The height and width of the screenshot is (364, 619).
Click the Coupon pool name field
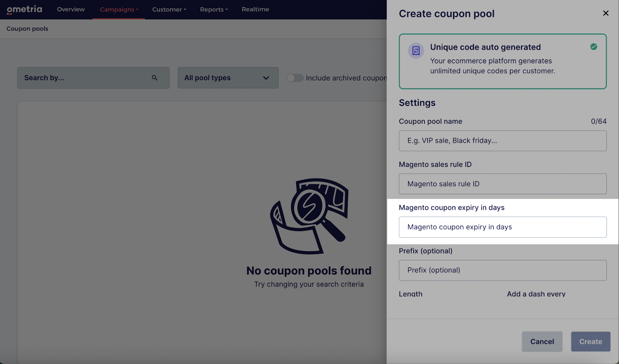503,141
